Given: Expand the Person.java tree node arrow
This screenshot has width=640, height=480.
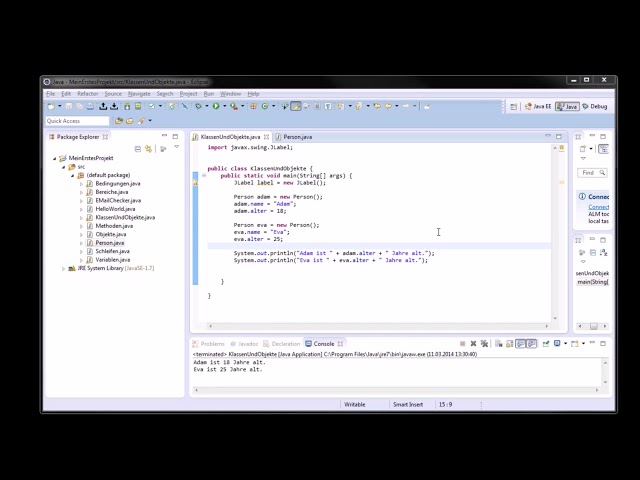Looking at the screenshot, I should (x=81, y=243).
